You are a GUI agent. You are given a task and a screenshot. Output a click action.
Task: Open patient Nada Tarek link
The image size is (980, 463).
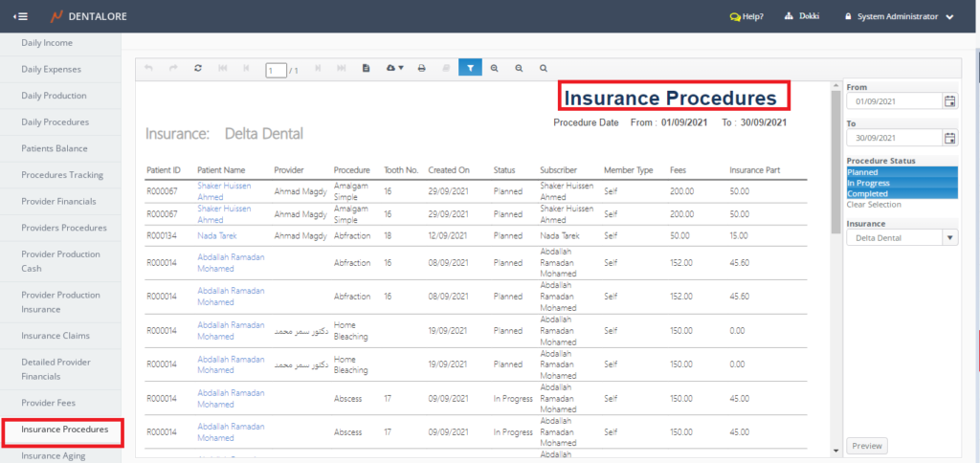(x=216, y=234)
